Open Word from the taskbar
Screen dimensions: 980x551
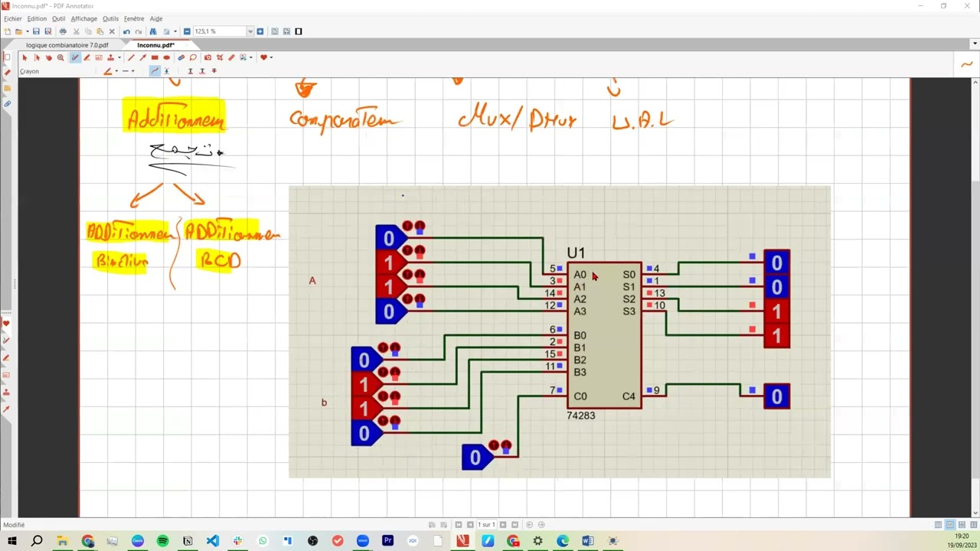[x=587, y=541]
